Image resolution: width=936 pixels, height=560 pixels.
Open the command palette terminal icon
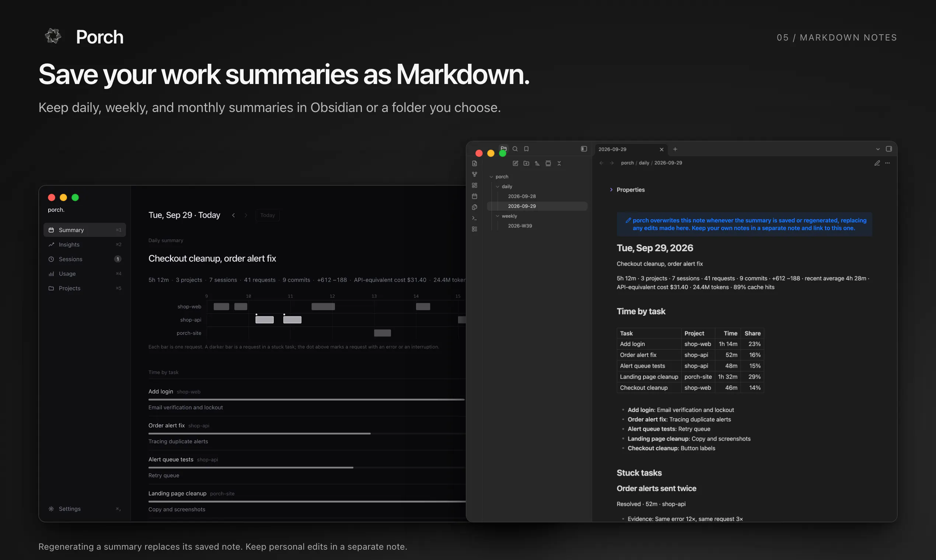[x=474, y=218]
